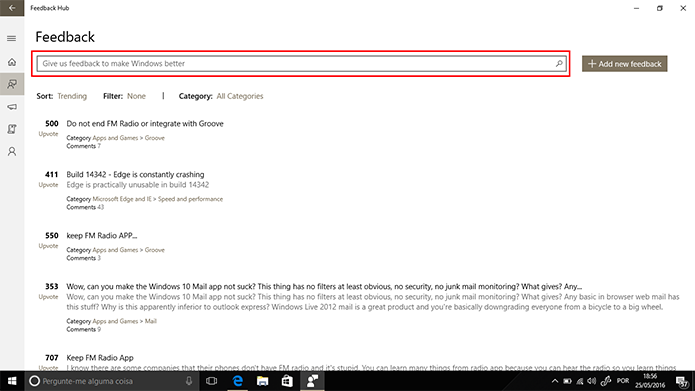Open the Microsoft Edge and IE category link
The height and width of the screenshot is (391, 695).
coord(122,199)
